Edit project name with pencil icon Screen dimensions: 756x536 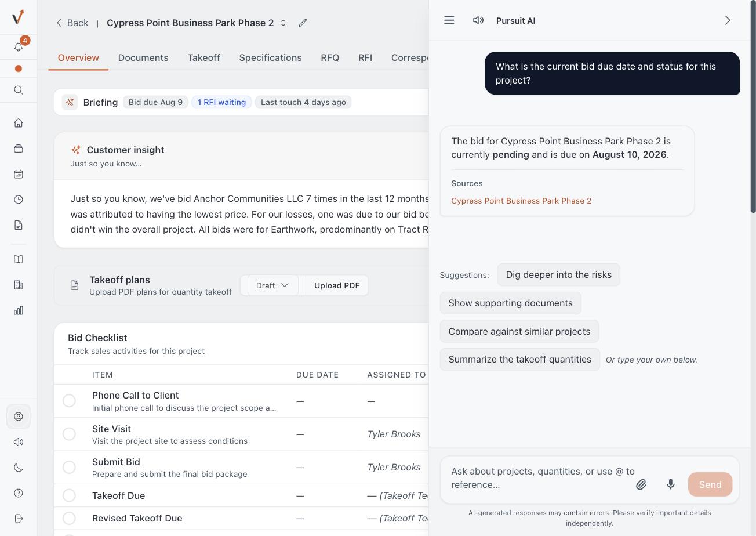click(x=303, y=23)
